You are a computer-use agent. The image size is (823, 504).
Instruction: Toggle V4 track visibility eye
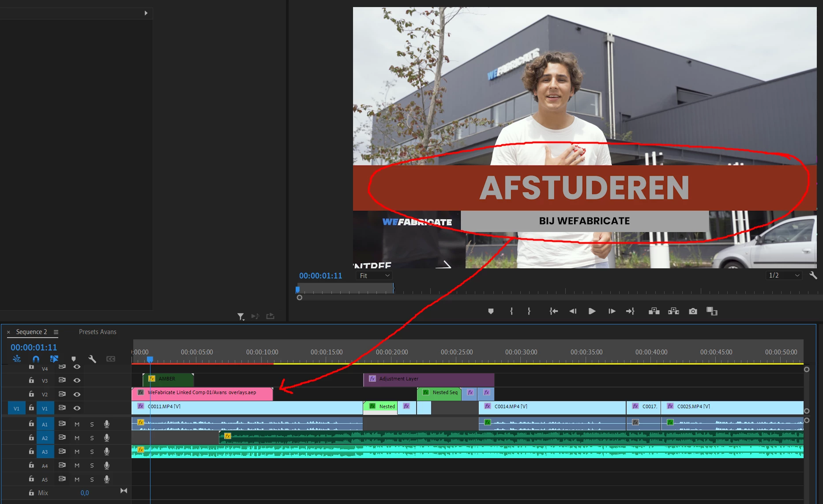77,367
